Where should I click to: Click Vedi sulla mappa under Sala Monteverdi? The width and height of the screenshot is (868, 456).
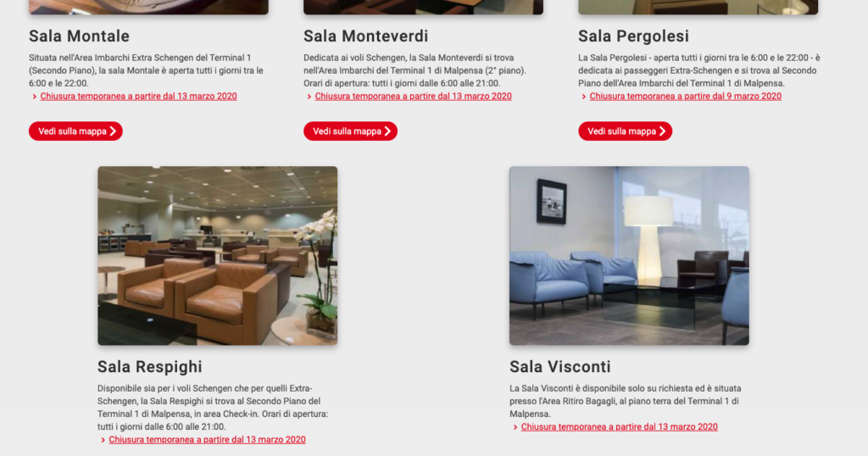coord(350,131)
